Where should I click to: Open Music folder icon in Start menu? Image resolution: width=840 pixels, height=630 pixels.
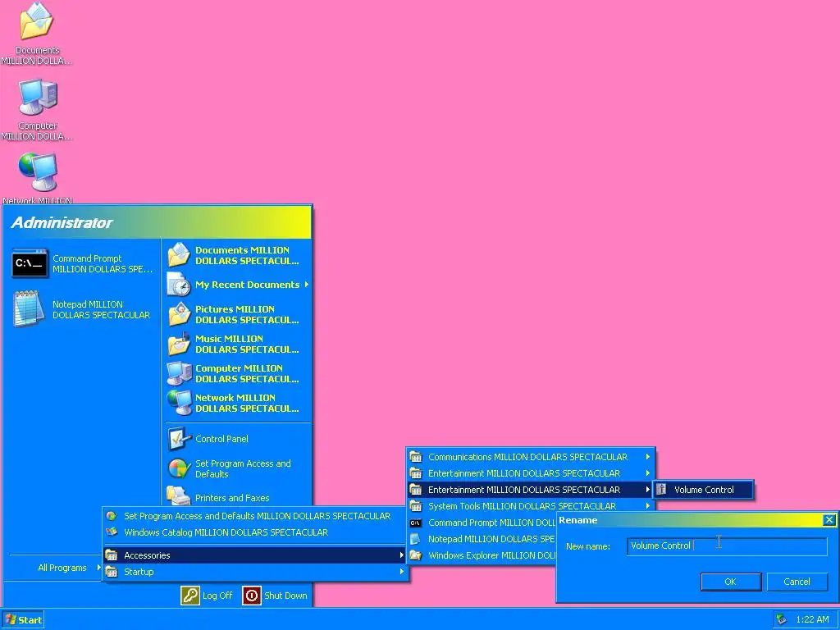point(179,344)
